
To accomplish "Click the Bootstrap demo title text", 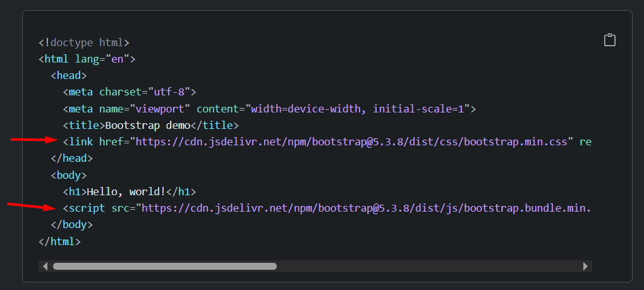I will (x=147, y=125).
